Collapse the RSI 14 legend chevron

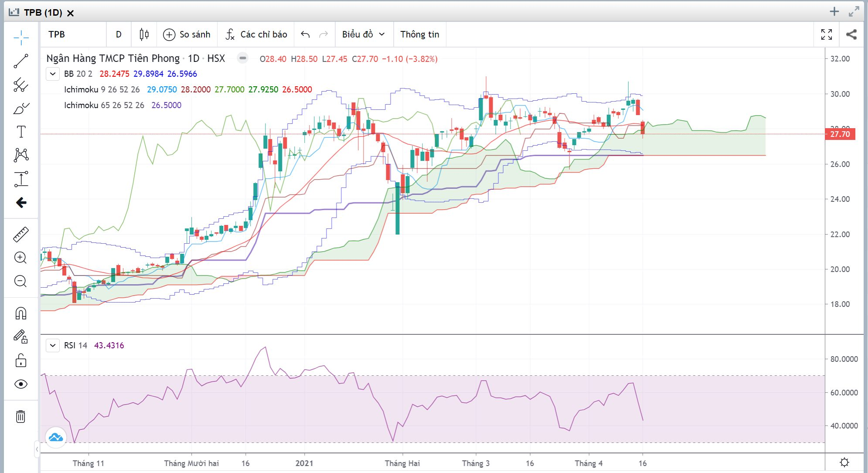tap(53, 346)
